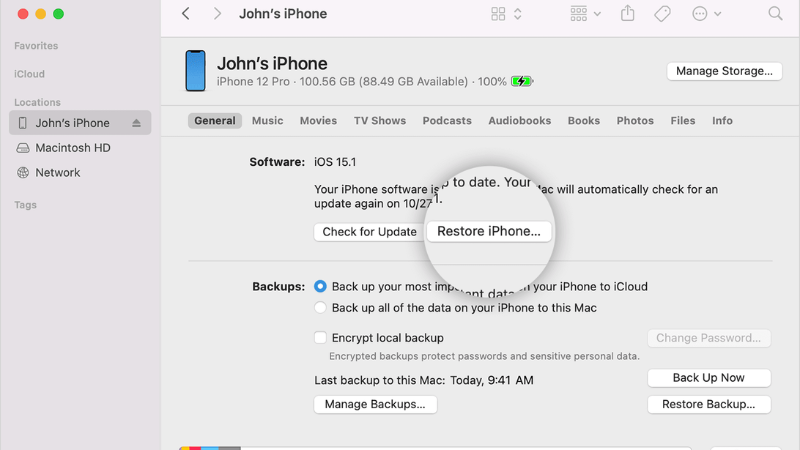Open the More actions ellipsis icon
The height and width of the screenshot is (450, 800).
699,14
